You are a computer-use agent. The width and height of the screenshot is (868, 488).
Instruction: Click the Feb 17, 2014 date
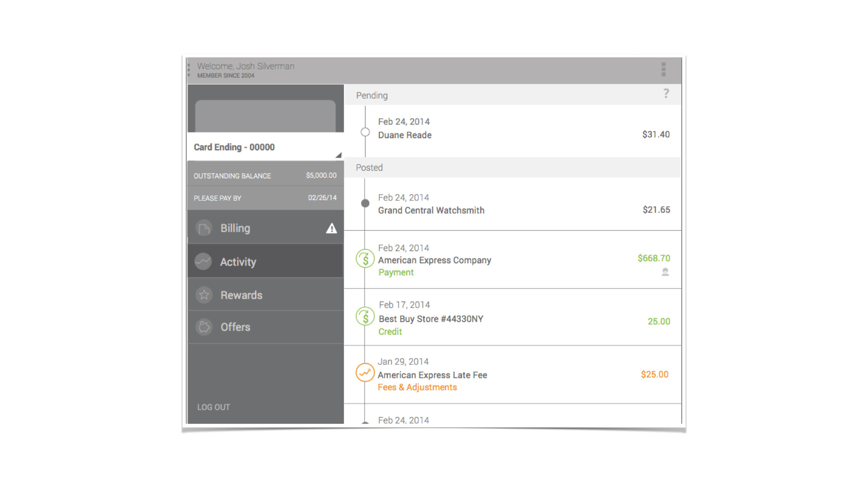tap(404, 305)
